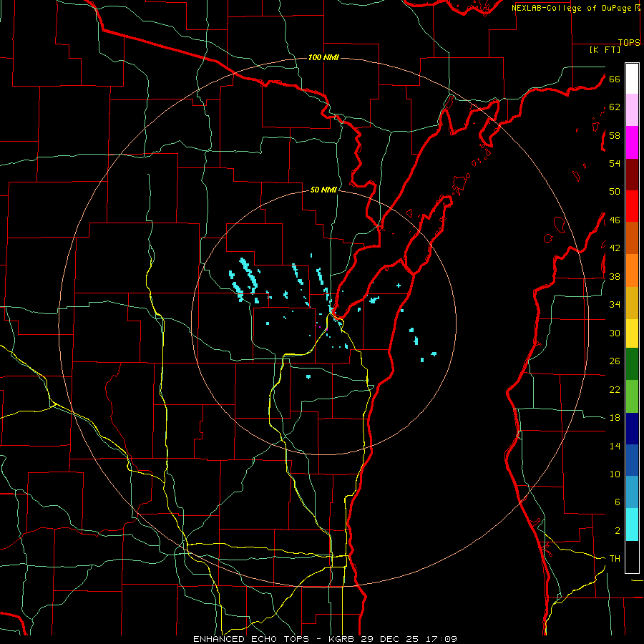
Task: Click the 100 NMI range ring label
Action: tap(323, 57)
